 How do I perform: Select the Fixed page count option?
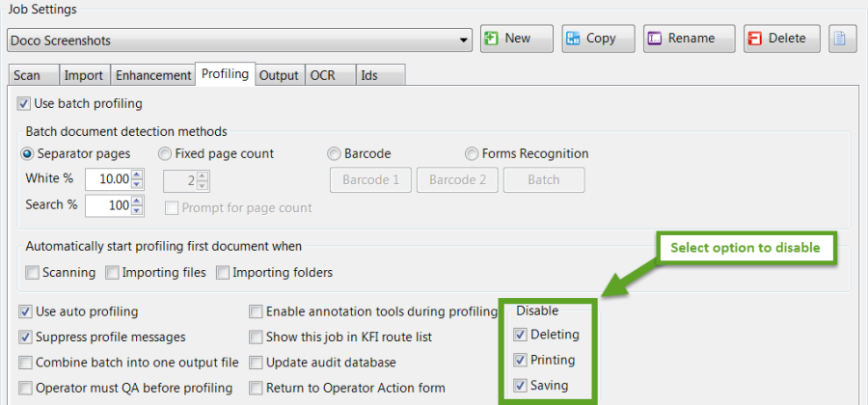pos(165,153)
